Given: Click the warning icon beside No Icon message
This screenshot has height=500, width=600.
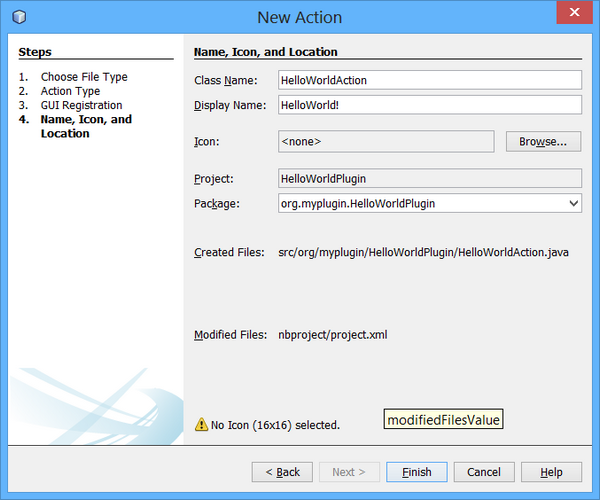Looking at the screenshot, I should (x=201, y=425).
